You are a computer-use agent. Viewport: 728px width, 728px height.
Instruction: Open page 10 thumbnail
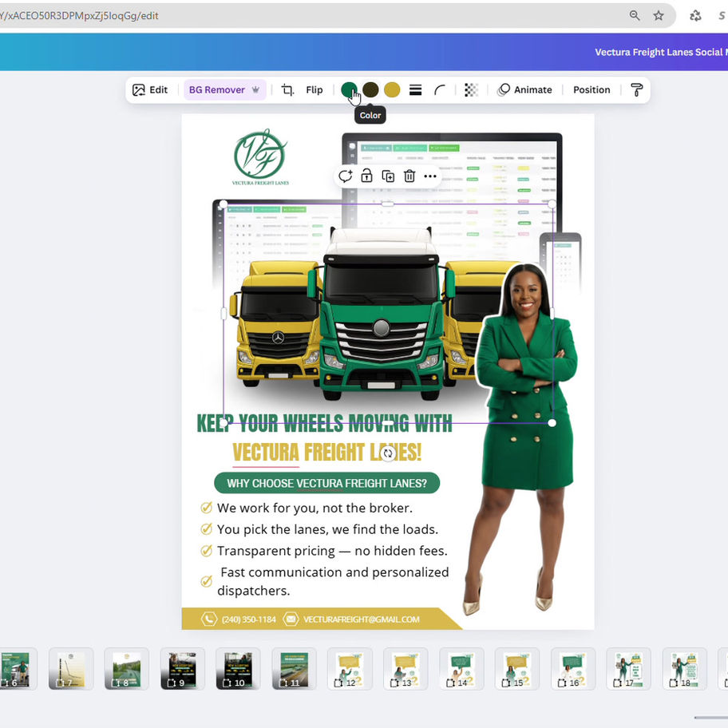(238, 669)
